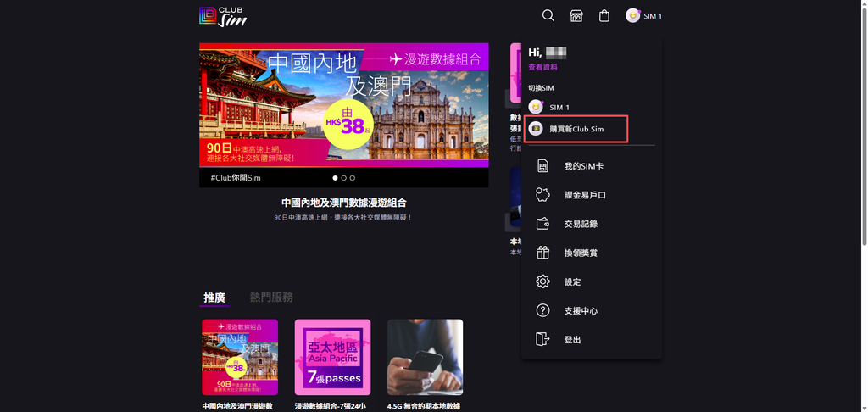Open the Asia Pacific 7 passes thumbnail

pos(332,357)
